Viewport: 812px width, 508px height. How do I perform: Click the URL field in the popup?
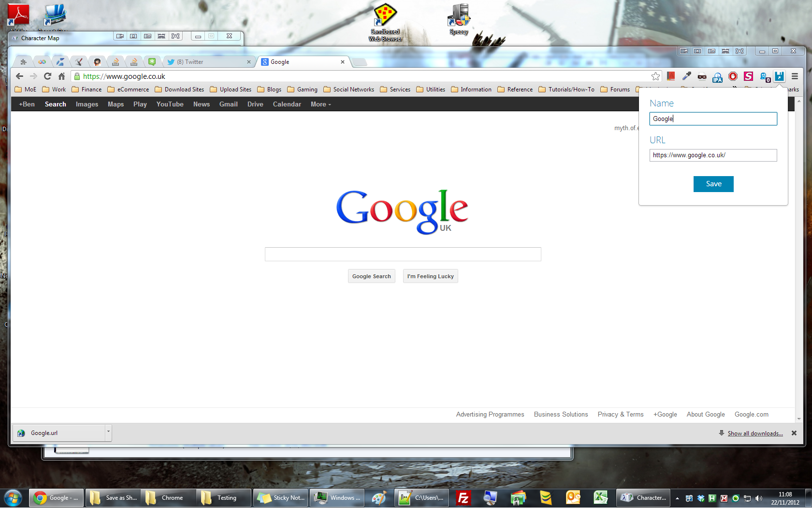pyautogui.click(x=713, y=155)
